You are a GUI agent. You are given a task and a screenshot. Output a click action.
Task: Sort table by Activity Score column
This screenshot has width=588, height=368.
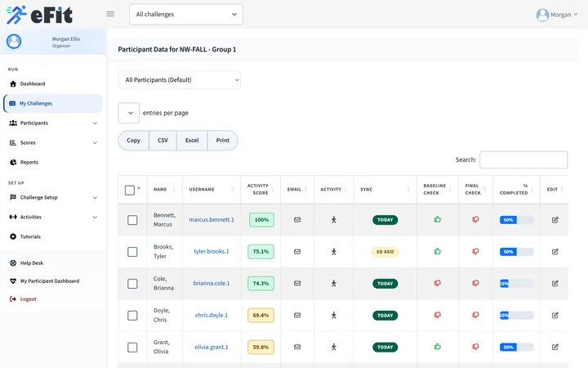tap(261, 189)
